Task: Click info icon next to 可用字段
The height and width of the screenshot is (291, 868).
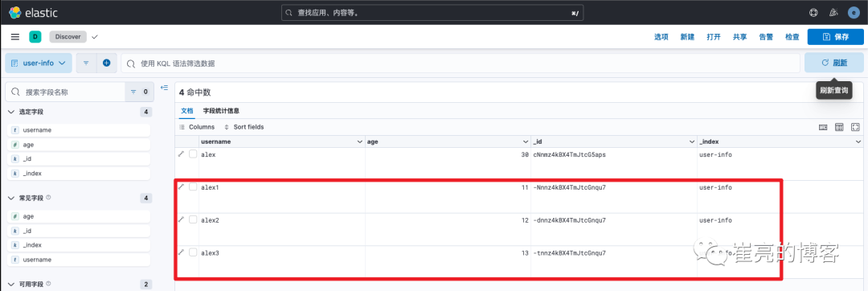Action: pos(49,285)
